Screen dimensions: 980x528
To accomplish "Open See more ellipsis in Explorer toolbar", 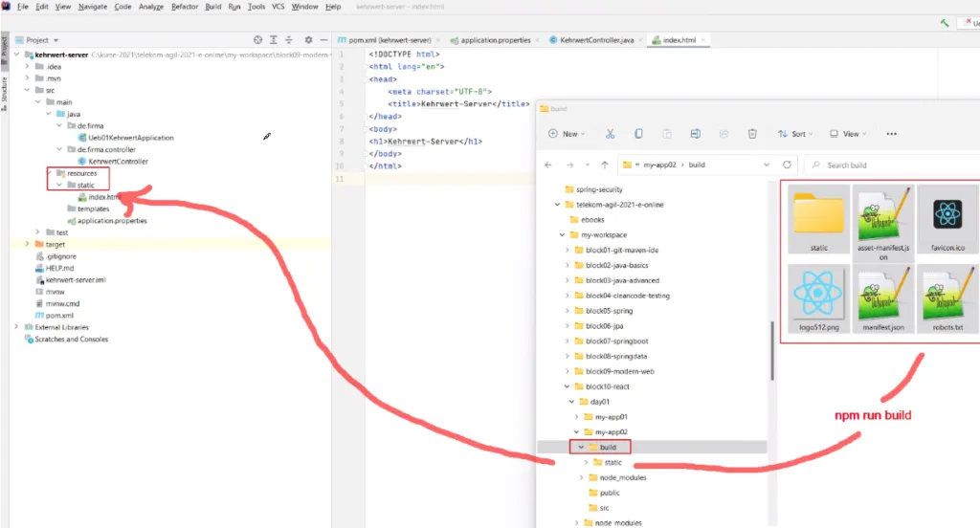I will [x=891, y=134].
